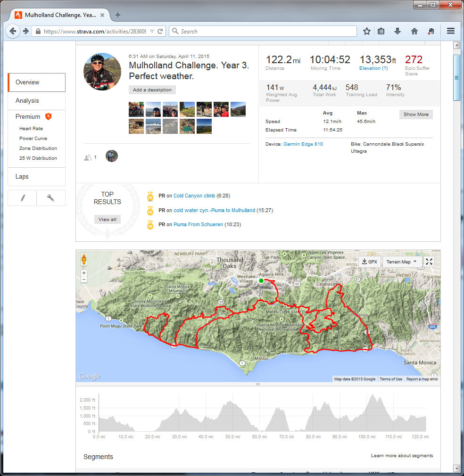
Task: Open Firefox downloads arrow icon
Action: (398, 31)
